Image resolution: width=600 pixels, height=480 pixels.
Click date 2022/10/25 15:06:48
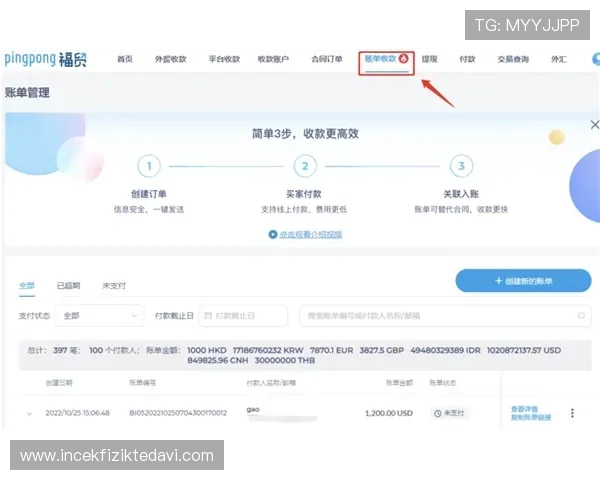(78, 413)
